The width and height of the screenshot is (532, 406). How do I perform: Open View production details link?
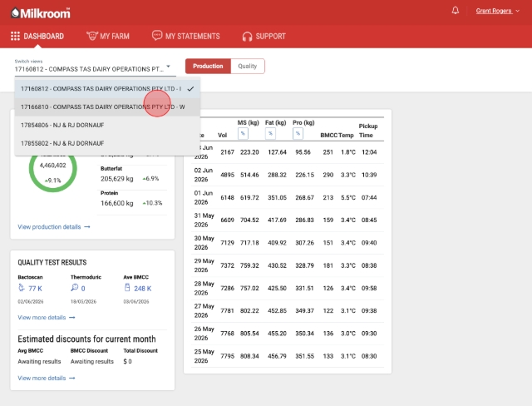point(54,227)
